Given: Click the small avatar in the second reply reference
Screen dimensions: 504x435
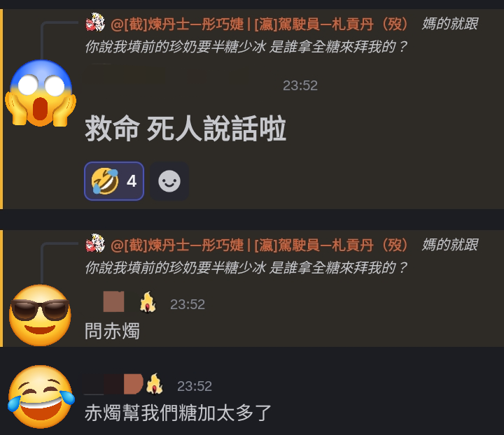Looking at the screenshot, I should [x=95, y=243].
